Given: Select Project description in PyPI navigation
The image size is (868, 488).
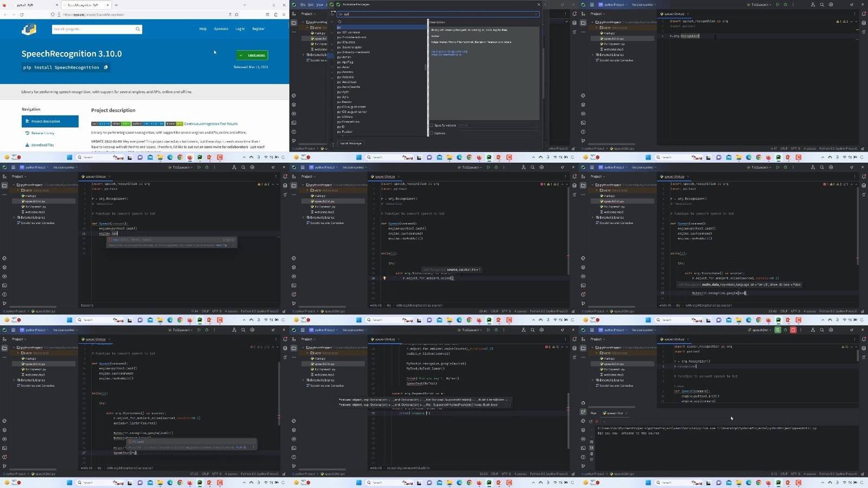Looking at the screenshot, I should pyautogui.click(x=50, y=121).
